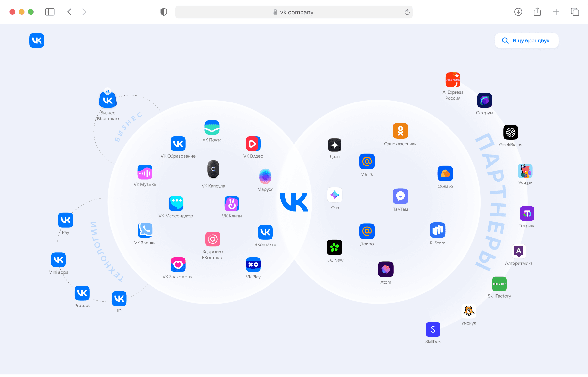Image resolution: width=588 pixels, height=377 pixels.
Task: Click the vk.company address bar
Action: coord(294,12)
